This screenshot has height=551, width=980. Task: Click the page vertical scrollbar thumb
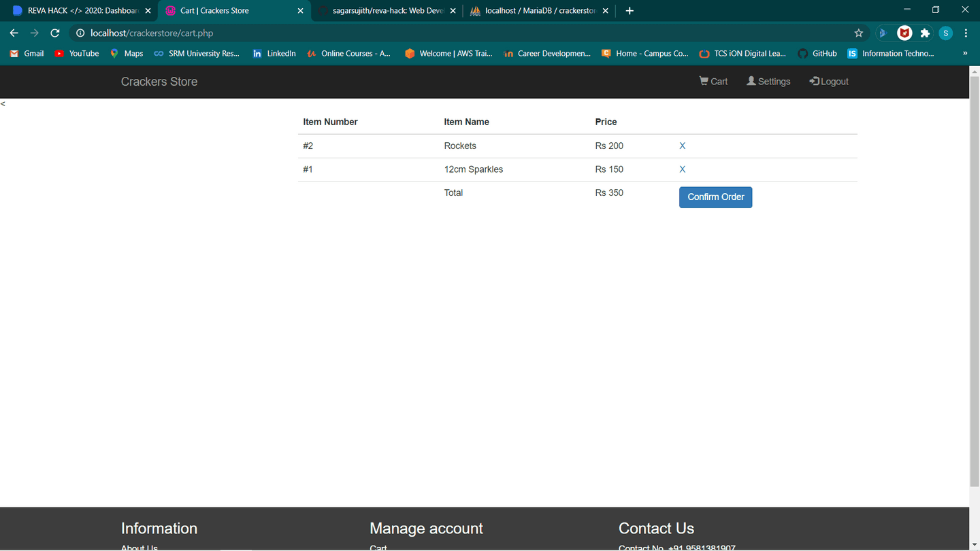click(975, 280)
